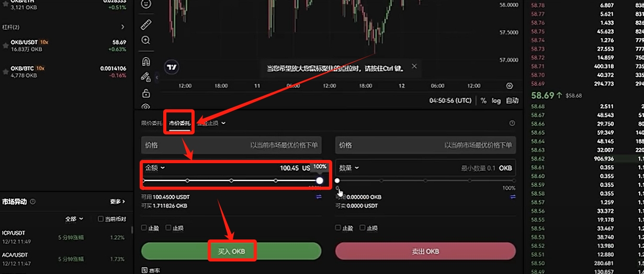This screenshot has height=274, width=644.
Task: Click the buy amount slider 100% handle
Action: pos(320,180)
